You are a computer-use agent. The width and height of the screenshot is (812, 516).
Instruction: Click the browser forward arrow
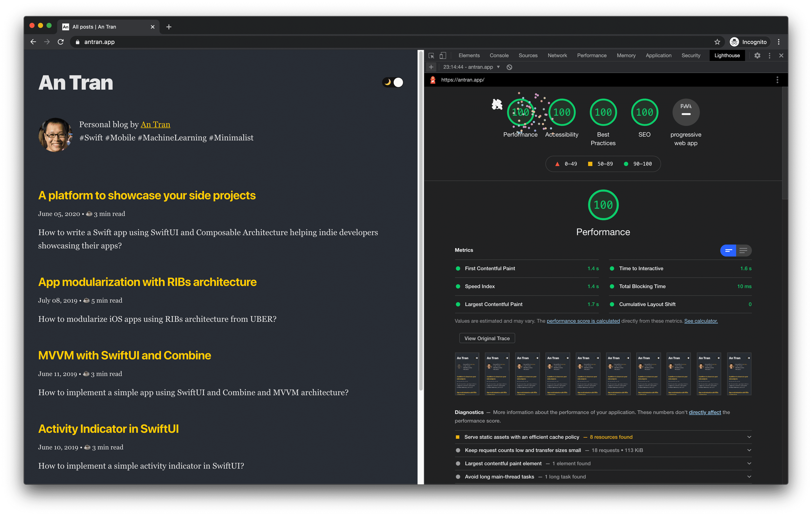pos(47,42)
